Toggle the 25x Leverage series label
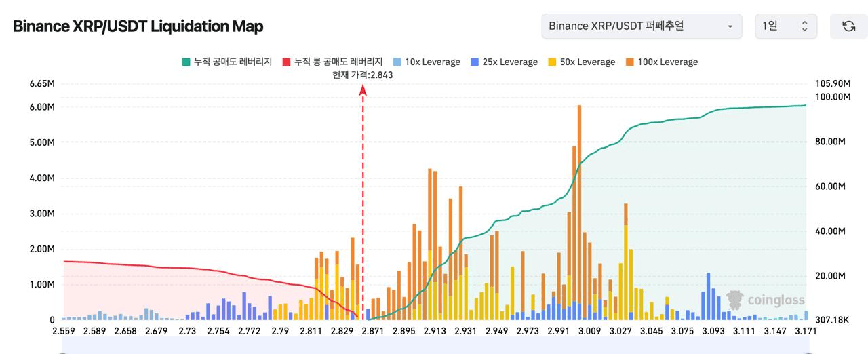This screenshot has width=868, height=354. pyautogui.click(x=510, y=62)
